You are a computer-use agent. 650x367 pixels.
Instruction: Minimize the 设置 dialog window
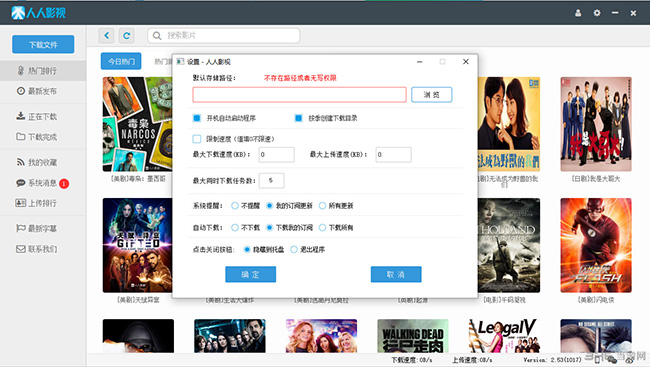(420, 62)
